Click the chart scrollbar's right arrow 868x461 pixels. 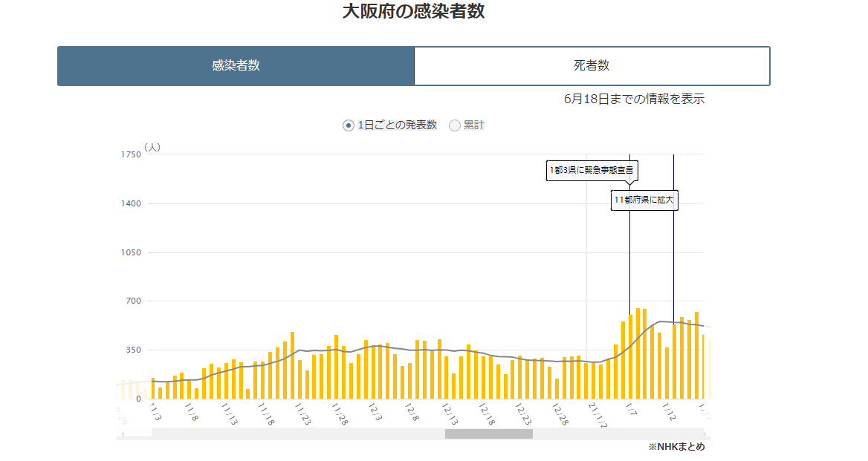[x=705, y=434]
